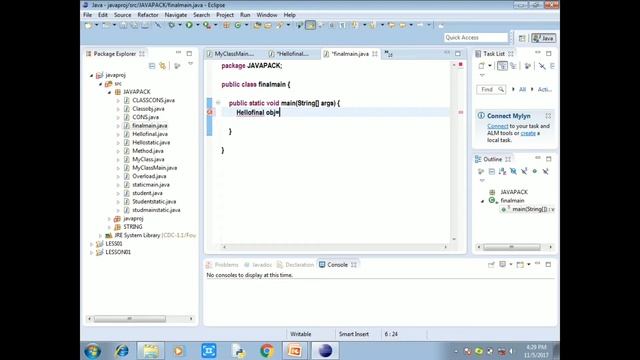The width and height of the screenshot is (640, 360).
Task: Open the Refactor menu
Action: [x=148, y=15]
